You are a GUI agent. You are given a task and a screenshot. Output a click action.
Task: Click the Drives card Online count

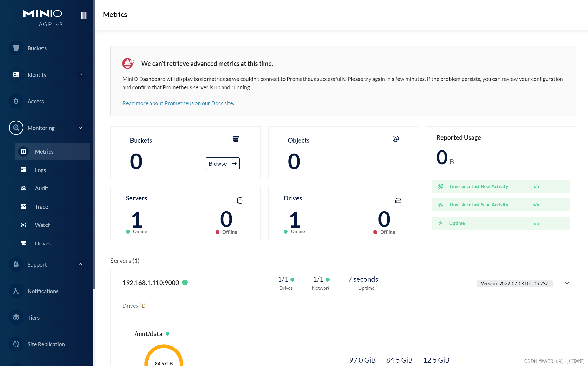295,220
